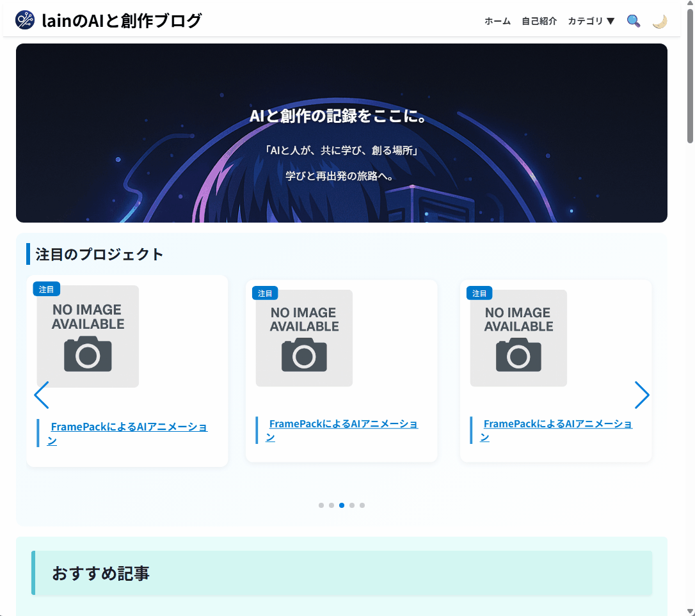
Task: Advance carousel with the right arrow
Action: pyautogui.click(x=642, y=395)
